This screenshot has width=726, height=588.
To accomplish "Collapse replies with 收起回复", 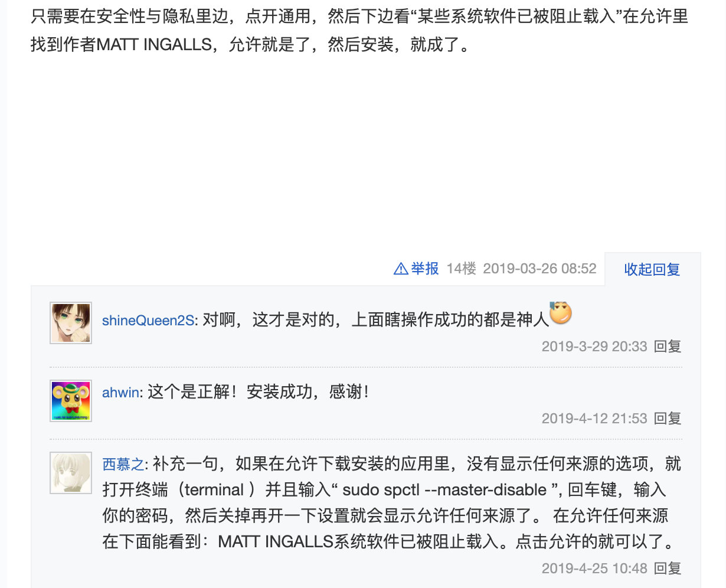I will 652,270.
